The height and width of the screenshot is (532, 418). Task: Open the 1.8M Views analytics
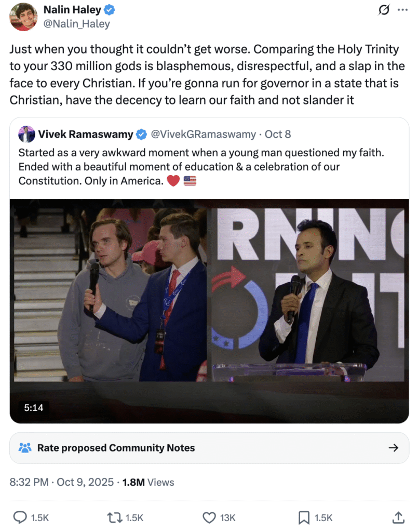[x=148, y=482]
